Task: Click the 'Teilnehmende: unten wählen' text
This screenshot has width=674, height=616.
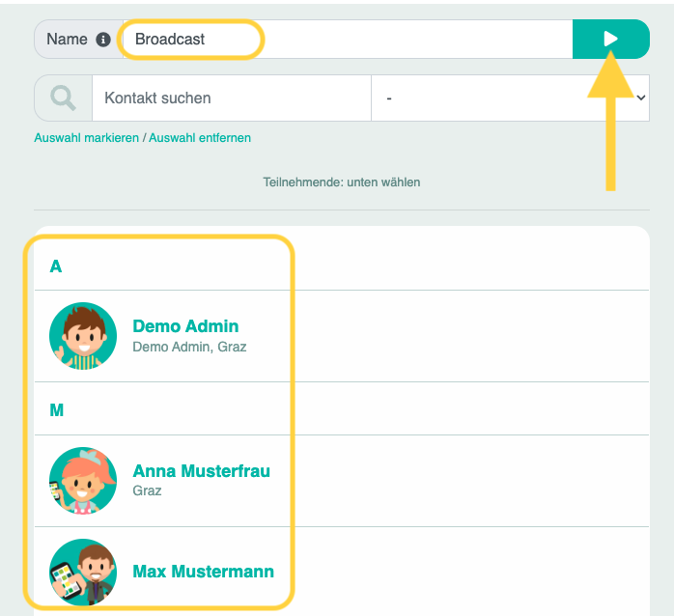Action: [342, 182]
